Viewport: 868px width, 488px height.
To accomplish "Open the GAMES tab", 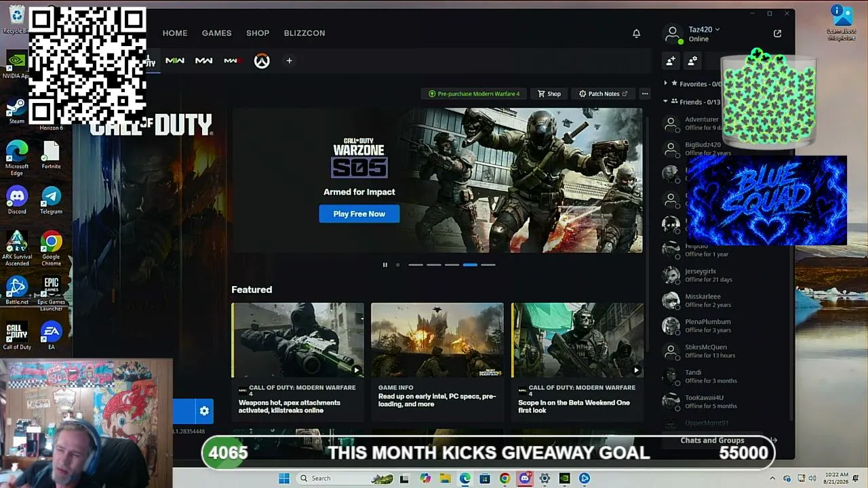I will click(x=216, y=33).
